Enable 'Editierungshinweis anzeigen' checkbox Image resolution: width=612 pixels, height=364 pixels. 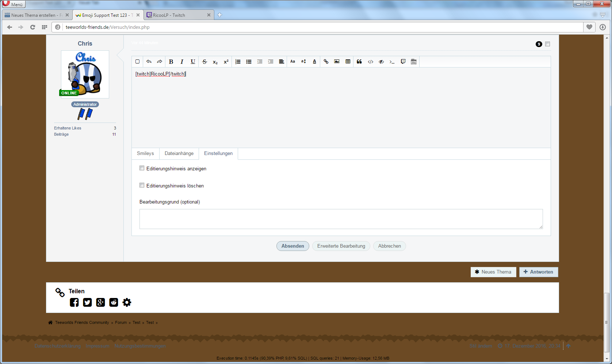142,168
